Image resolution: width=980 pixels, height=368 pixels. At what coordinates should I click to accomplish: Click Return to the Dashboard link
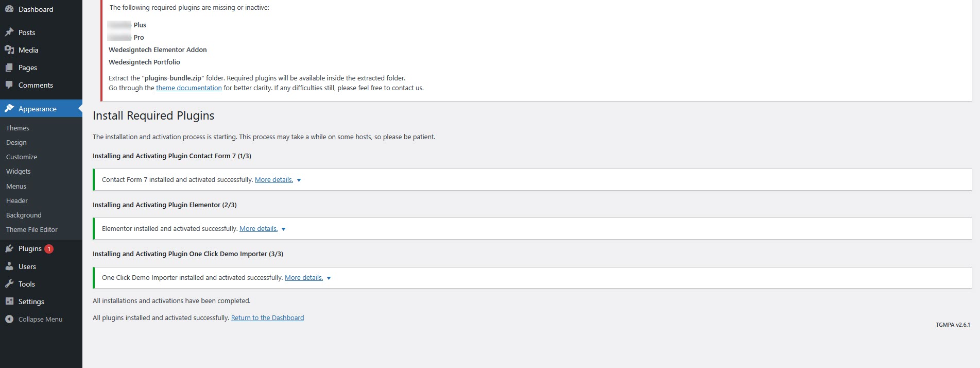[267, 318]
